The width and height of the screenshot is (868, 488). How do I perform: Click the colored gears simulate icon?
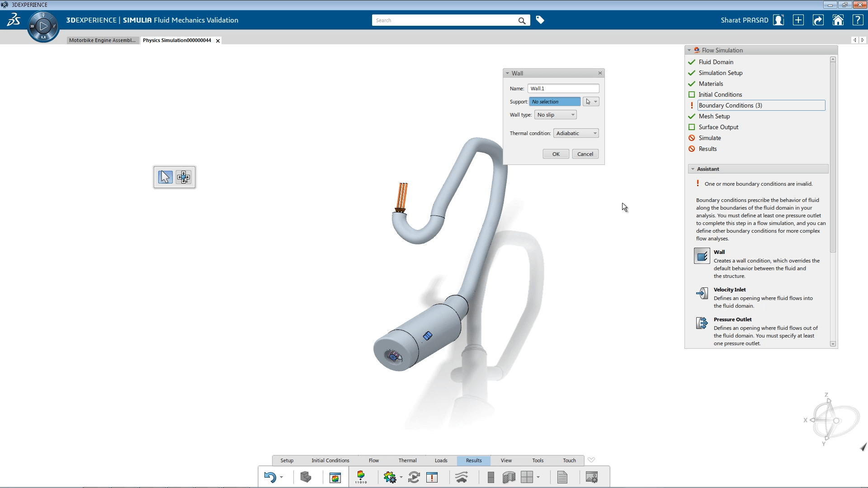[x=389, y=477]
